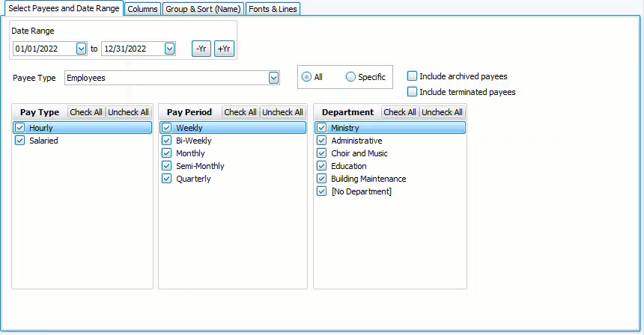
Task: Toggle the Bi-Weekly pay period checkbox
Action: point(167,141)
